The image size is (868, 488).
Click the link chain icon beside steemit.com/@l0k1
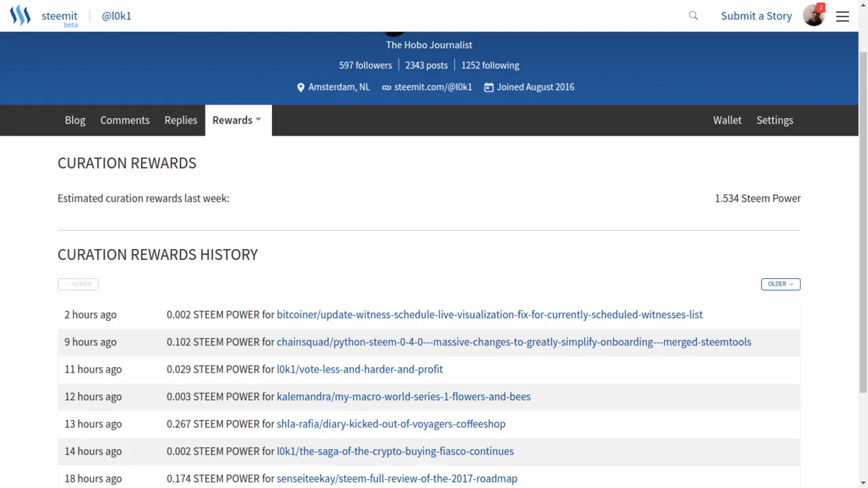pyautogui.click(x=387, y=88)
